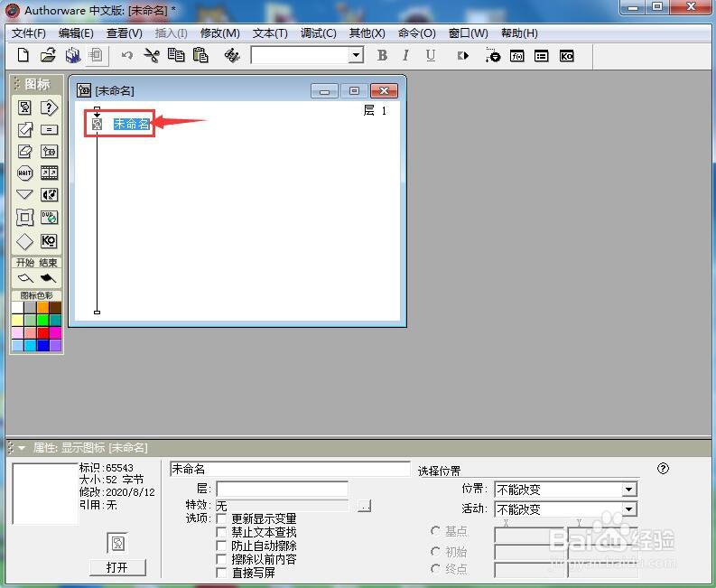
Task: Open the Control Panel toolbar icon
Action: (x=493, y=55)
